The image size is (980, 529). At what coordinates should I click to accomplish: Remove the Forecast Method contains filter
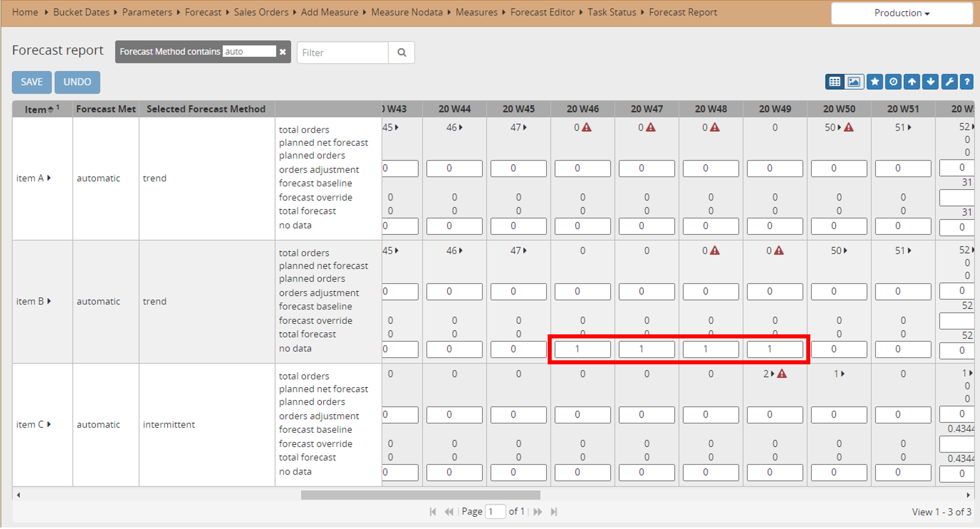point(283,52)
